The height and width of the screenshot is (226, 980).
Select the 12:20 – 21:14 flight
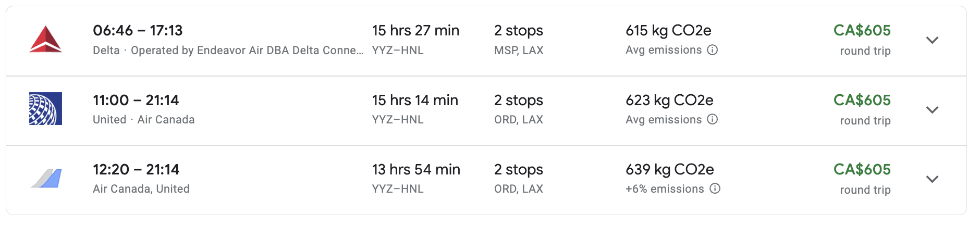tap(136, 169)
